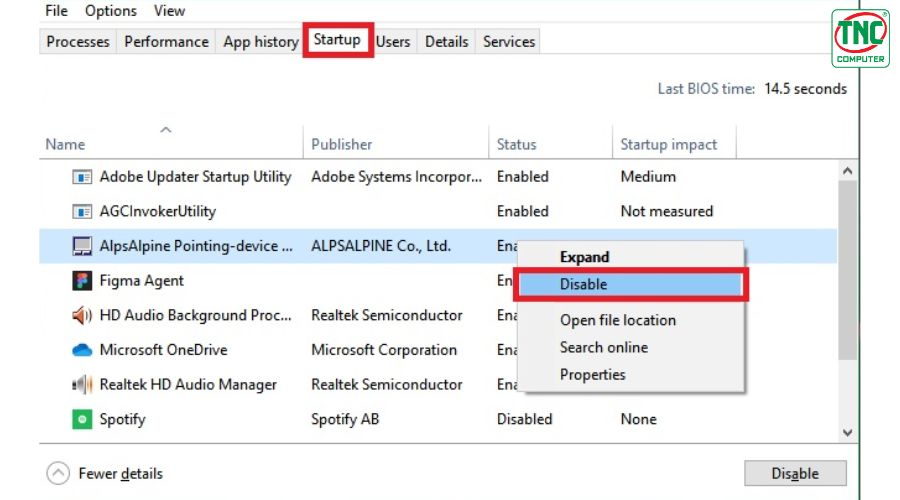Click the Realtek HD Audio Manager icon
This screenshot has width=900, height=500.
click(82, 384)
